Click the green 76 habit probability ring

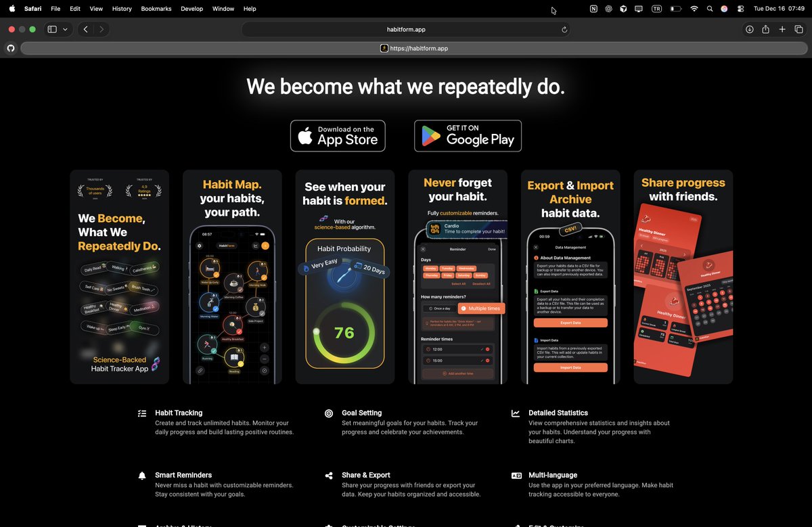click(x=344, y=331)
